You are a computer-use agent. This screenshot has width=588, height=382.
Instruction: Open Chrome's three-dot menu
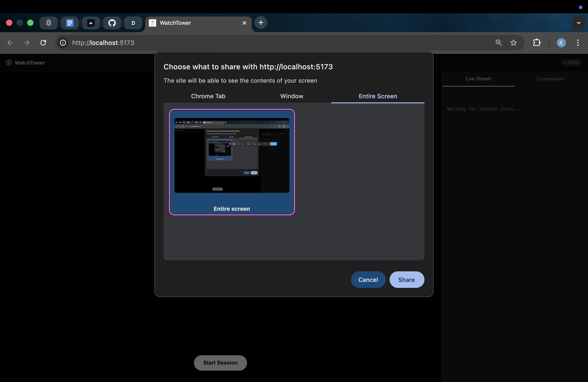tap(578, 43)
